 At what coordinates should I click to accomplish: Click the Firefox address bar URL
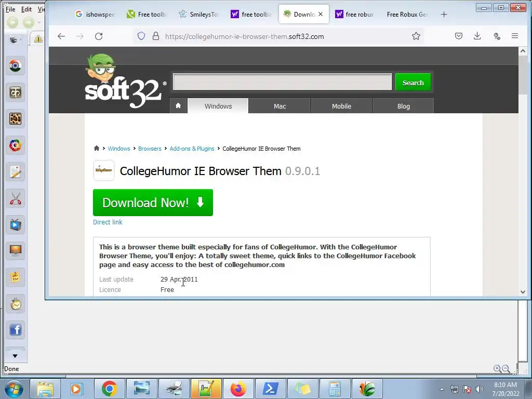pos(244,36)
